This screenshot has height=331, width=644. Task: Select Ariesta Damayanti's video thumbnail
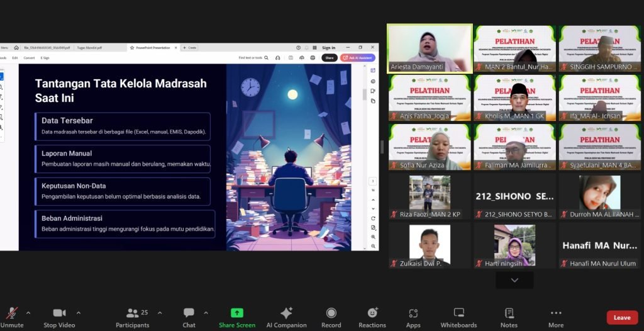(430, 48)
